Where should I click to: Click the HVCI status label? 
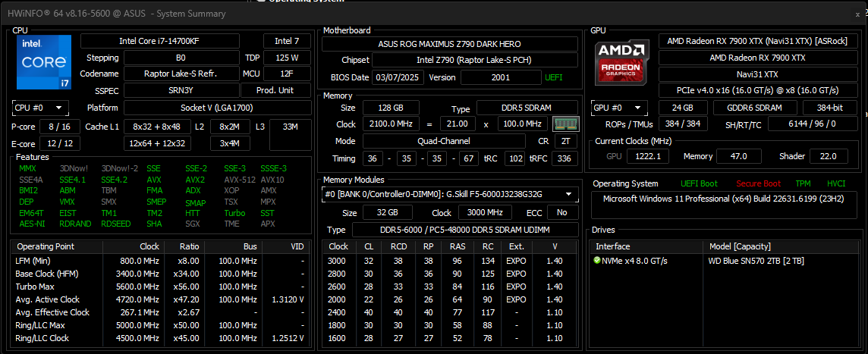pos(836,183)
